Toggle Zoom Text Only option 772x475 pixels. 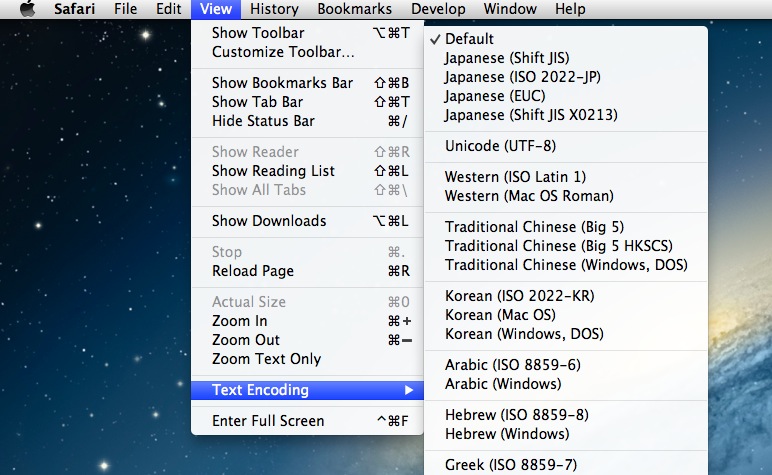point(307,359)
